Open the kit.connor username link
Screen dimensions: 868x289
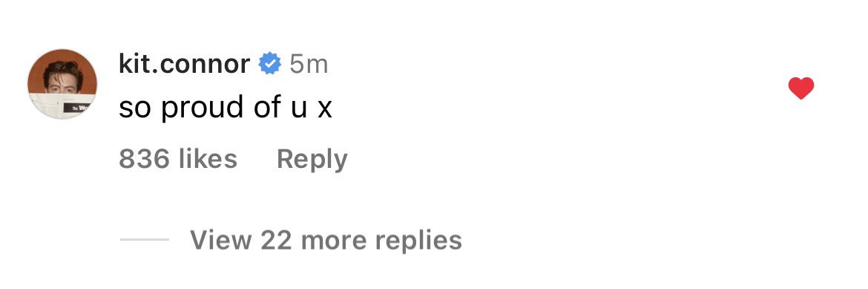tap(184, 65)
